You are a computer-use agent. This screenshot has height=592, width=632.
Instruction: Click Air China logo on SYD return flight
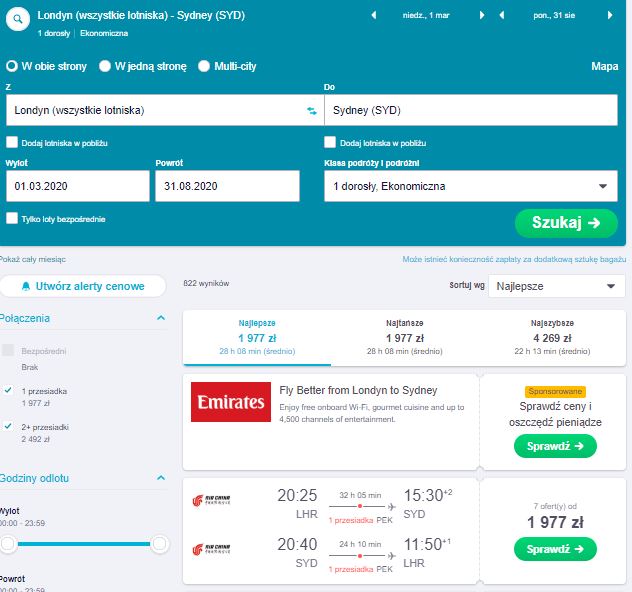coord(211,549)
